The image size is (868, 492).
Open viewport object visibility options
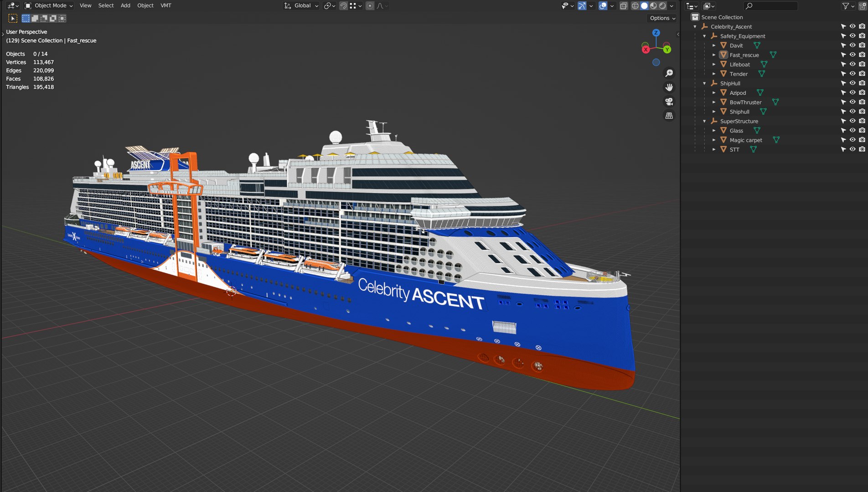tap(568, 5)
